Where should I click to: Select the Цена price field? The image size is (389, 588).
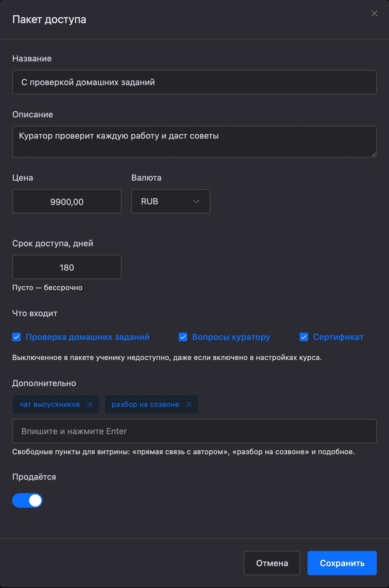pyautogui.click(x=67, y=201)
